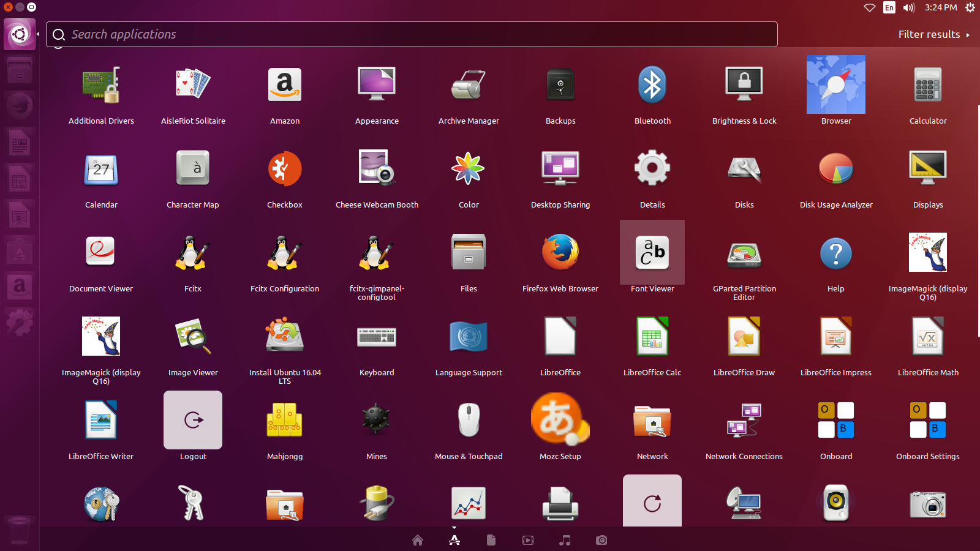Screen dimensions: 980x551
Task: Open Language Support
Action: point(469,336)
